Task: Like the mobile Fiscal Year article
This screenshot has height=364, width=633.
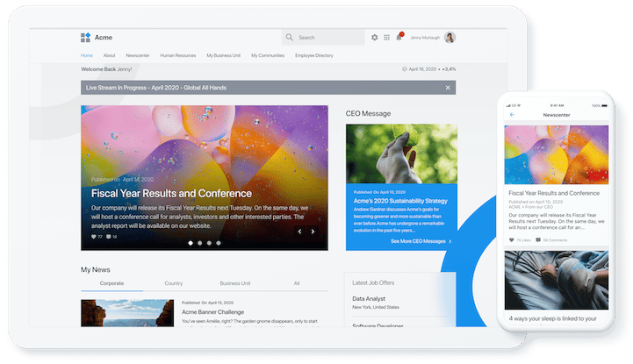Action: 512,239
